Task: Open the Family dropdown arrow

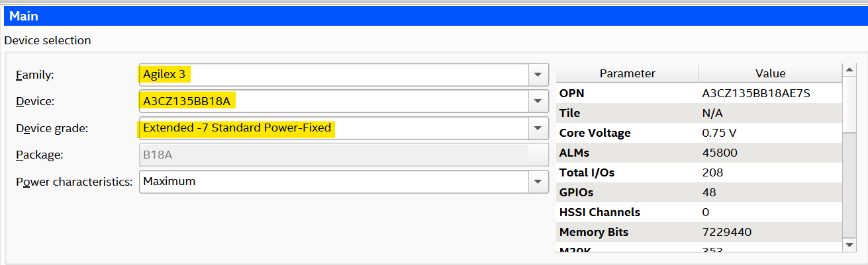Action: [x=538, y=75]
